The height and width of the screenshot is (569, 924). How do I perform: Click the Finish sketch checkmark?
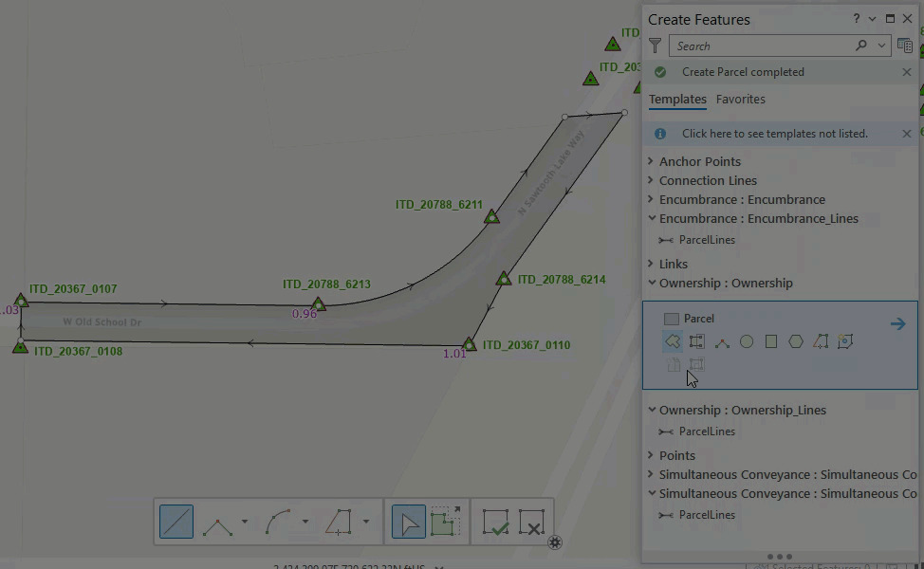pos(495,521)
